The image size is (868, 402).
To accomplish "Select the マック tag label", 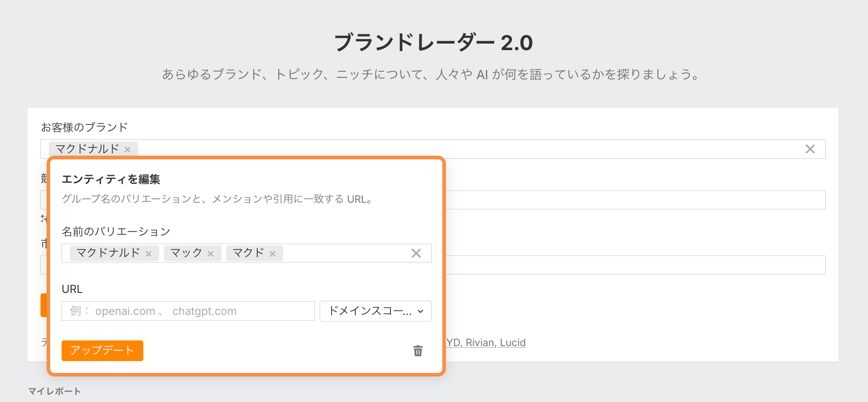I will tap(186, 253).
